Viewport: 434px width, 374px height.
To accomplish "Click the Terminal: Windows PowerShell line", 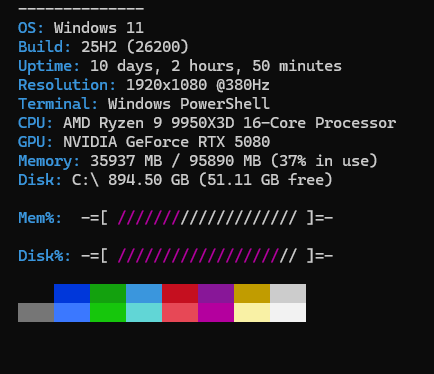I will pos(144,104).
